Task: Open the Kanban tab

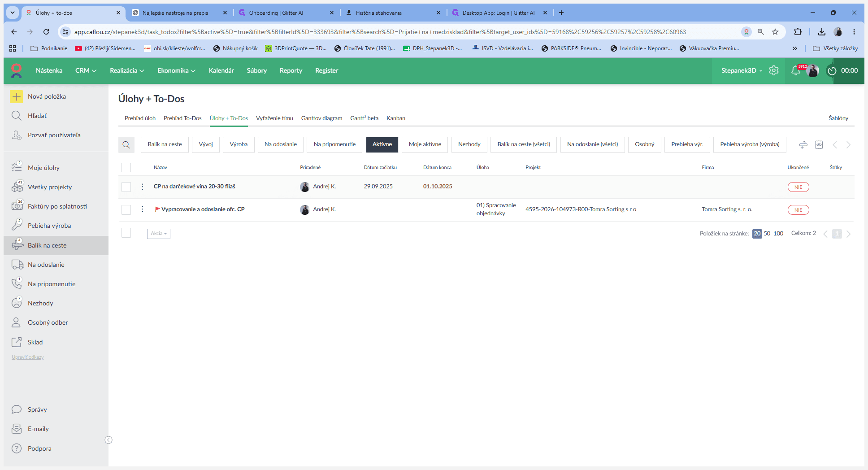Action: (x=396, y=118)
